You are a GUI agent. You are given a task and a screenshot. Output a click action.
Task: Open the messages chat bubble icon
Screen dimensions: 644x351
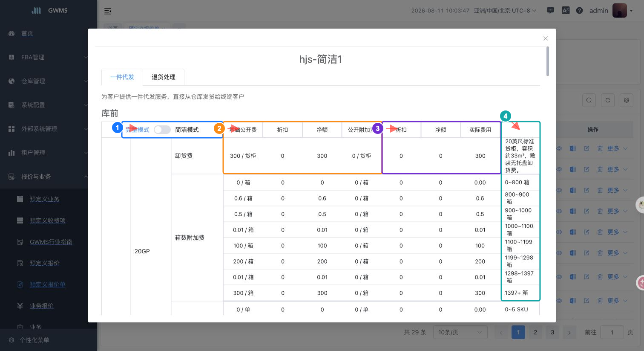550,11
